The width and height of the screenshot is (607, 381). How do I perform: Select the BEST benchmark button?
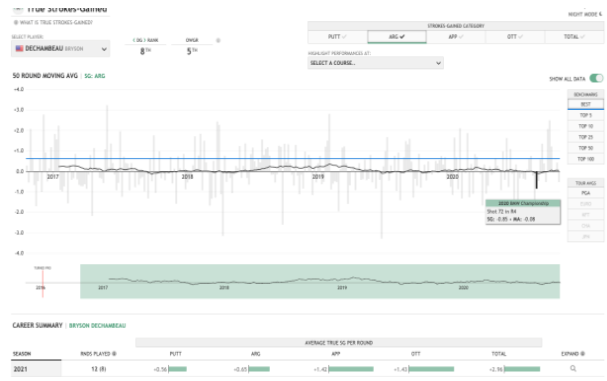(x=585, y=104)
